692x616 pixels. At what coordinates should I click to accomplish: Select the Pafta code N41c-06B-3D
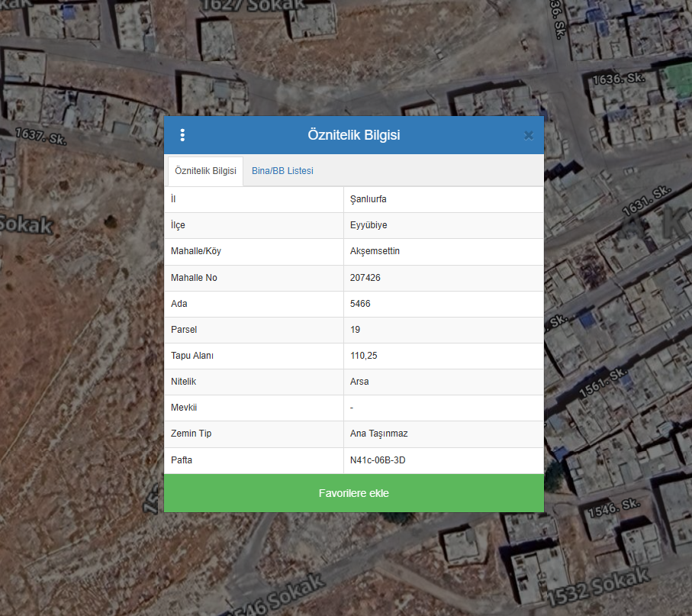click(x=383, y=460)
